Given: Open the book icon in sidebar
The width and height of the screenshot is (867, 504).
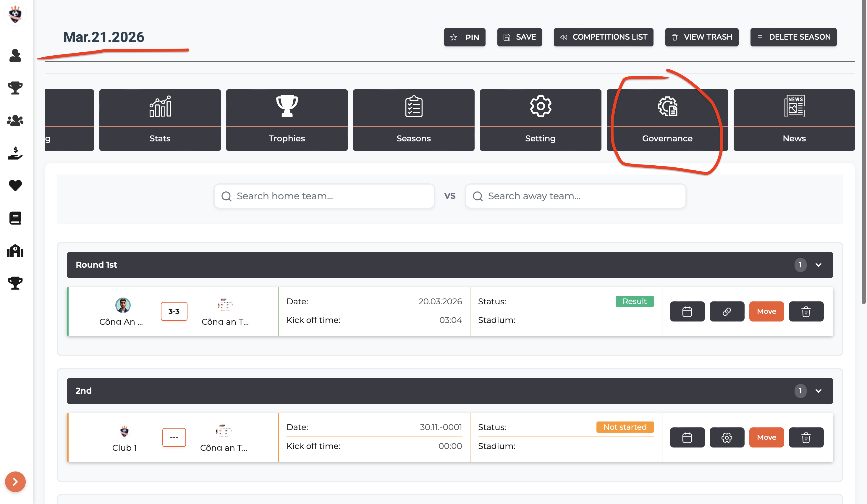Looking at the screenshot, I should click(15, 218).
